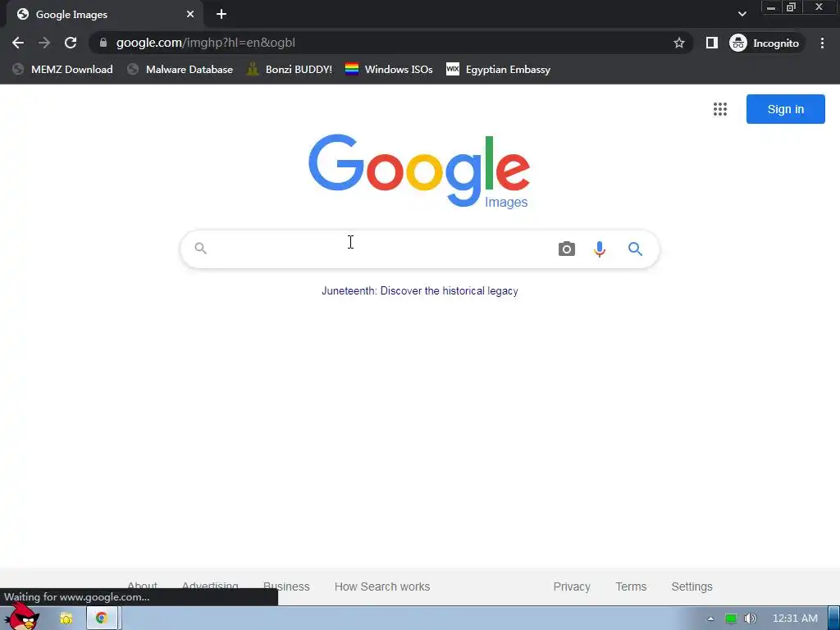Open the Privacy footer link
This screenshot has width=840, height=630.
pyautogui.click(x=572, y=587)
